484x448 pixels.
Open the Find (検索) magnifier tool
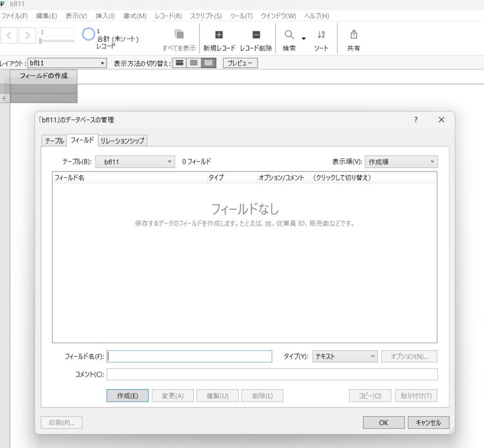(x=289, y=35)
